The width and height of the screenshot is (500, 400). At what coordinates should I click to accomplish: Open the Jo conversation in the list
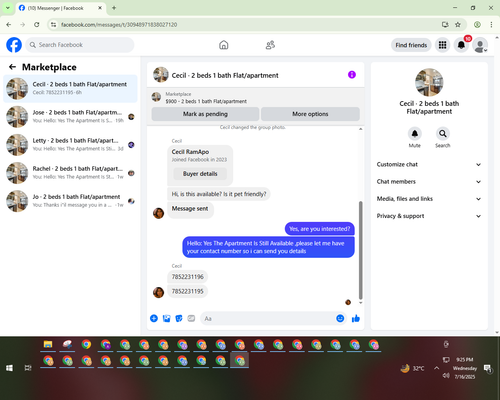[x=70, y=201]
